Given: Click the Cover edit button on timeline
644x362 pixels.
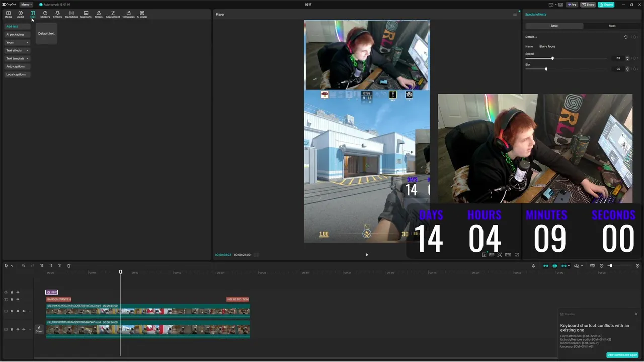Looking at the screenshot, I should [x=39, y=329].
